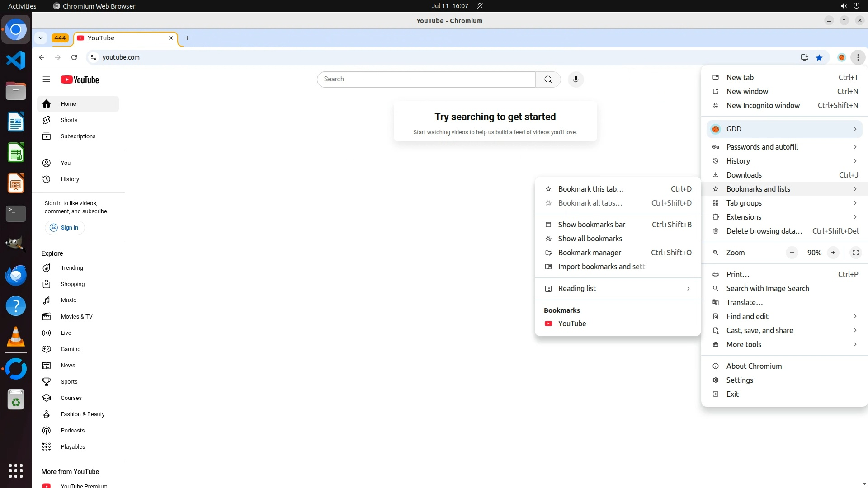Expand the Reading list submenu
The image size is (868, 488).
click(618, 288)
